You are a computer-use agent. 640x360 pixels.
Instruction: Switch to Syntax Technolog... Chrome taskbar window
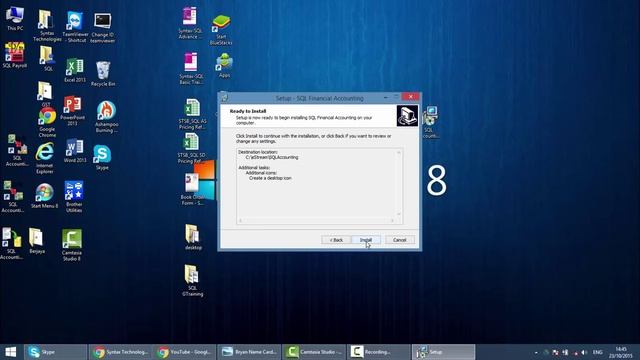120,352
